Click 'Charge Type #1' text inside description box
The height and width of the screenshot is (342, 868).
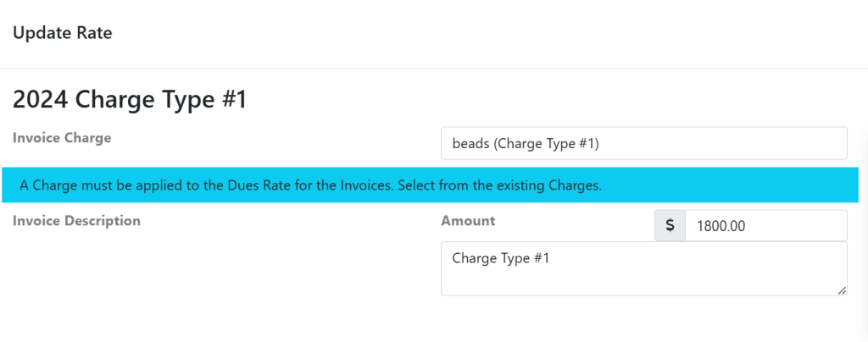click(x=501, y=258)
